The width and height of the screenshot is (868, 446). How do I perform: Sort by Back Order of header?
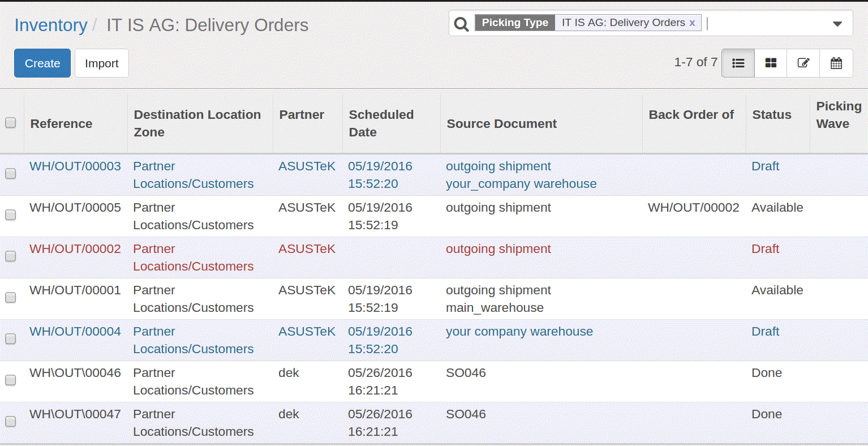pyautogui.click(x=691, y=114)
